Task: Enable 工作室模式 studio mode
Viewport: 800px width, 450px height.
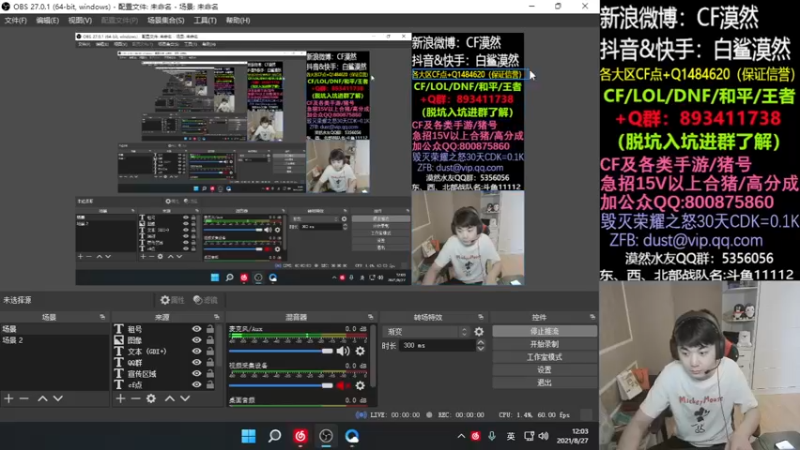Action: point(544,357)
